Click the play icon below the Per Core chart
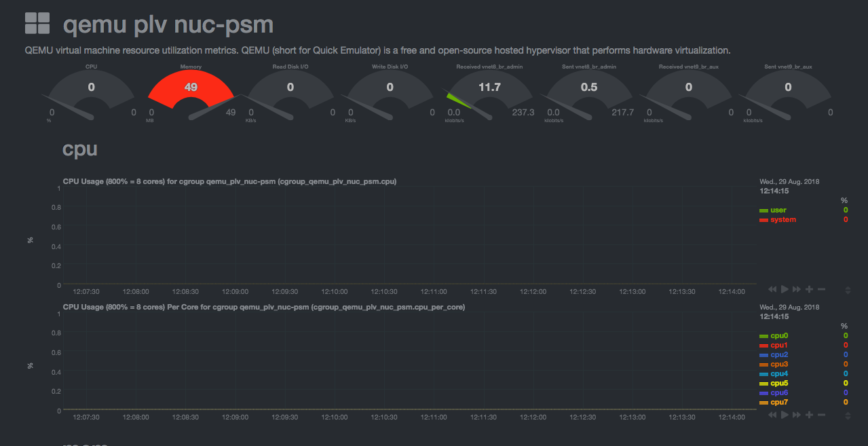The width and height of the screenshot is (868, 446). point(784,414)
